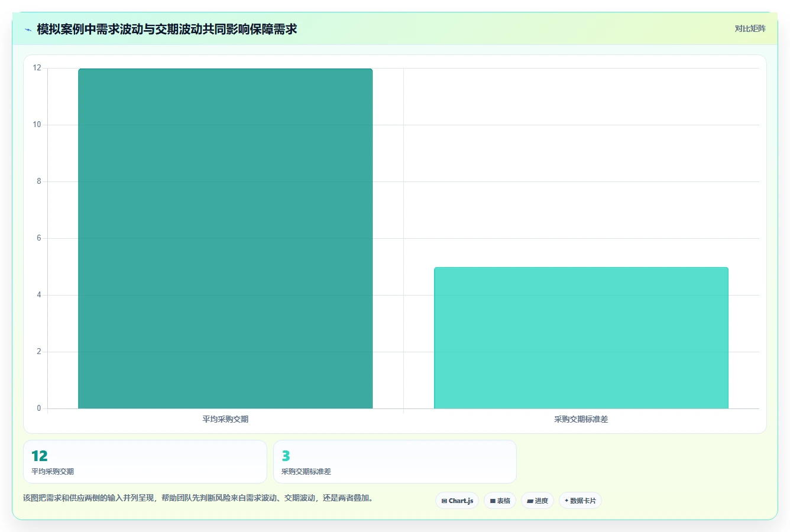Open the 平均采购交期 data card showing 12
This screenshot has width=790, height=532.
(x=145, y=462)
